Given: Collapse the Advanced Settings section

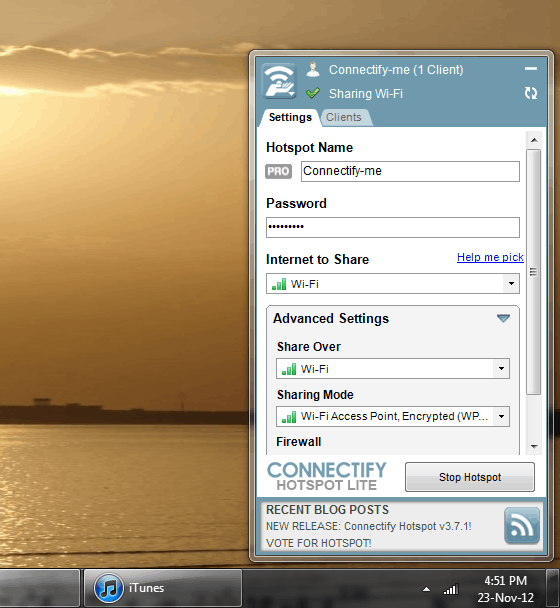Looking at the screenshot, I should click(503, 318).
